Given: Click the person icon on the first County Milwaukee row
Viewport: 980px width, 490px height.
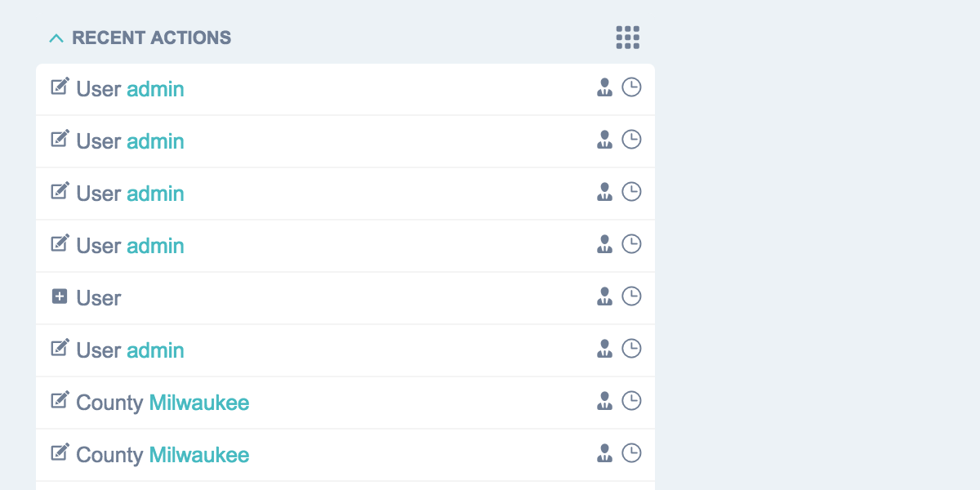Looking at the screenshot, I should point(604,401).
